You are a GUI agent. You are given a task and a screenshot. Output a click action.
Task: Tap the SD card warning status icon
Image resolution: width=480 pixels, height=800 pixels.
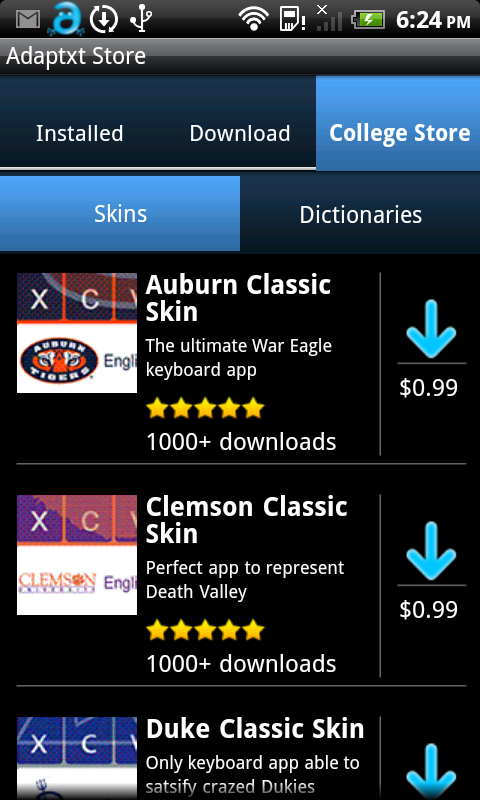pos(292,19)
